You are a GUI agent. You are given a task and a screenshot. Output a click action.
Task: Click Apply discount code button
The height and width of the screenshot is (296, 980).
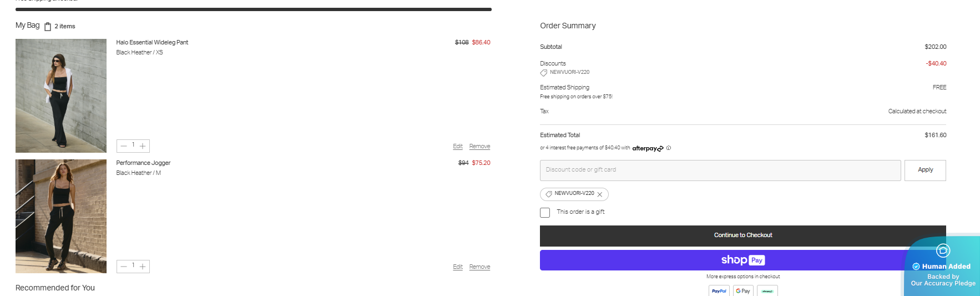(925, 170)
